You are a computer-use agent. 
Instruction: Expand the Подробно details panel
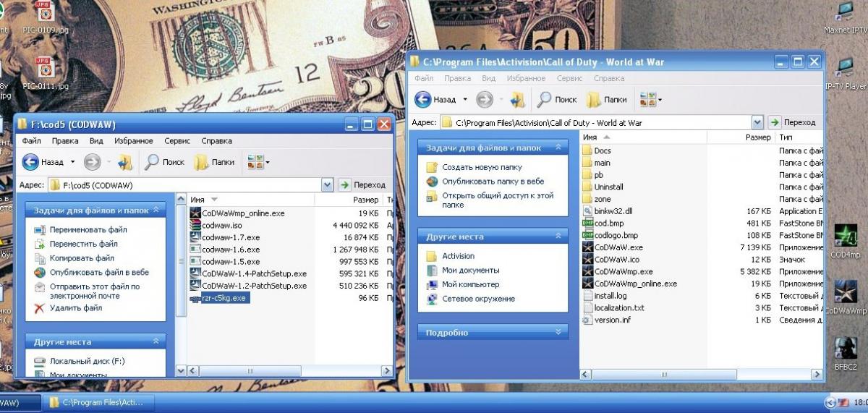point(558,333)
